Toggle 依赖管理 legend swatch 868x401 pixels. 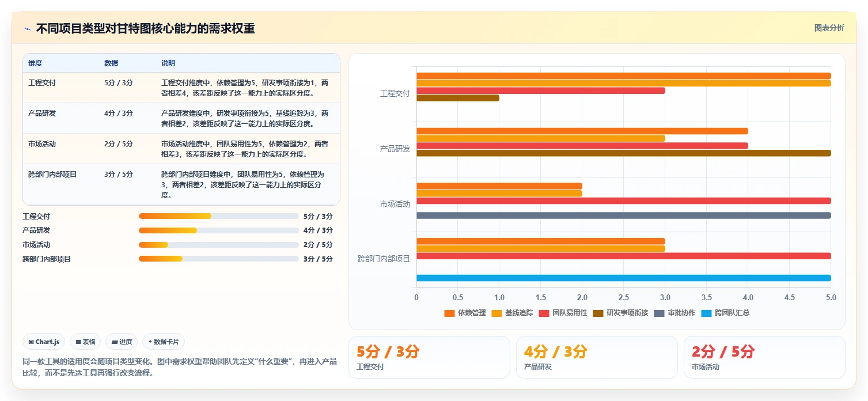450,313
